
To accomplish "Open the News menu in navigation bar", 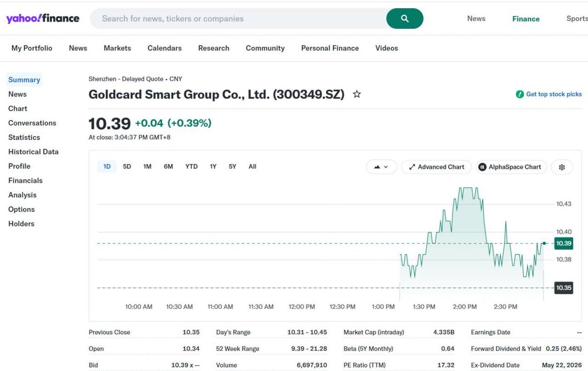I will click(78, 48).
